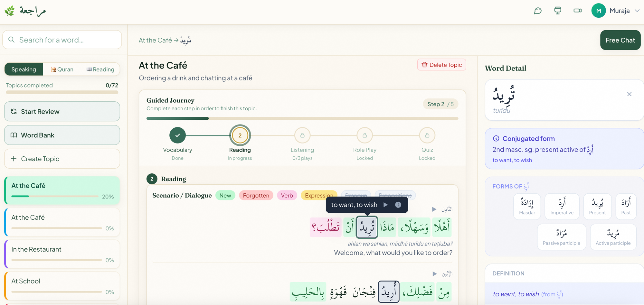Screen dimensions: 644x305
Task: Click the Delete Topic trash icon
Action: (424, 65)
